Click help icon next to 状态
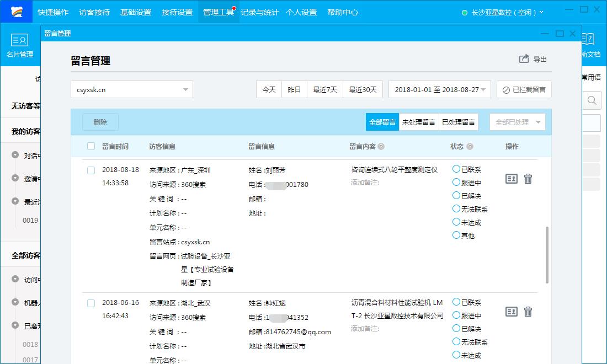607x364 pixels. point(470,146)
